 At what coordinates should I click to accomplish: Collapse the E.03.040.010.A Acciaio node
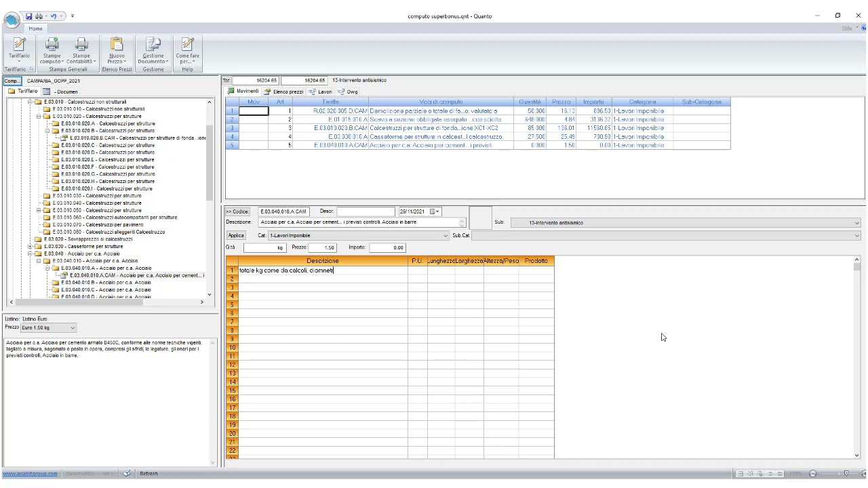tap(47, 268)
